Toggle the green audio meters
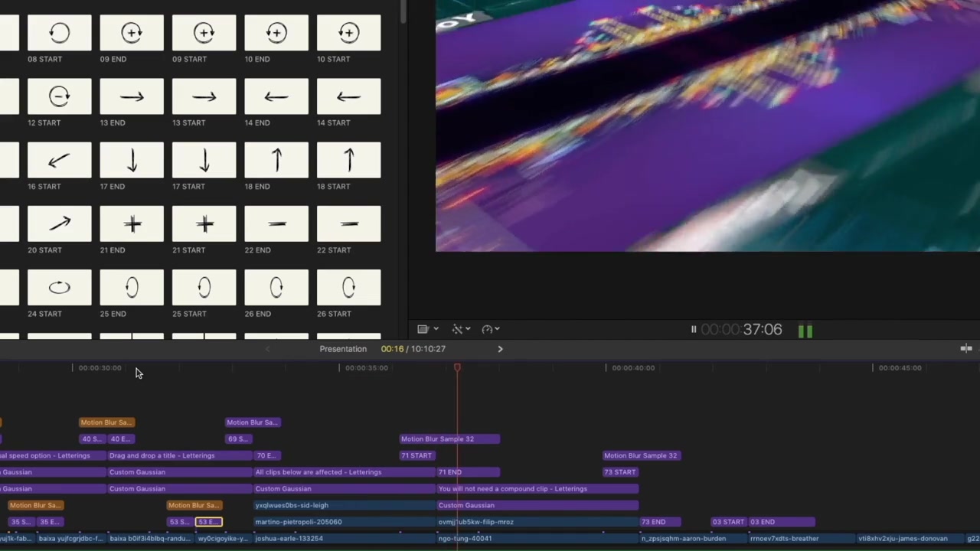Screen dimensions: 980x551 click(x=805, y=331)
